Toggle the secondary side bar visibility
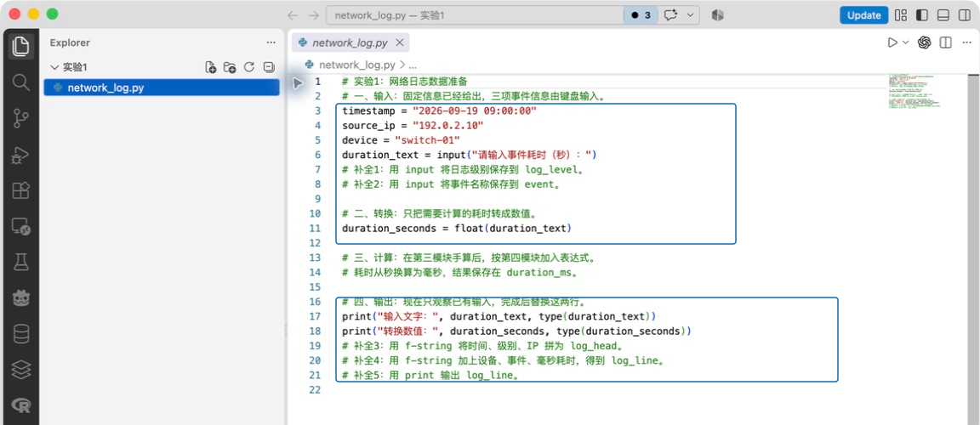 tap(965, 15)
